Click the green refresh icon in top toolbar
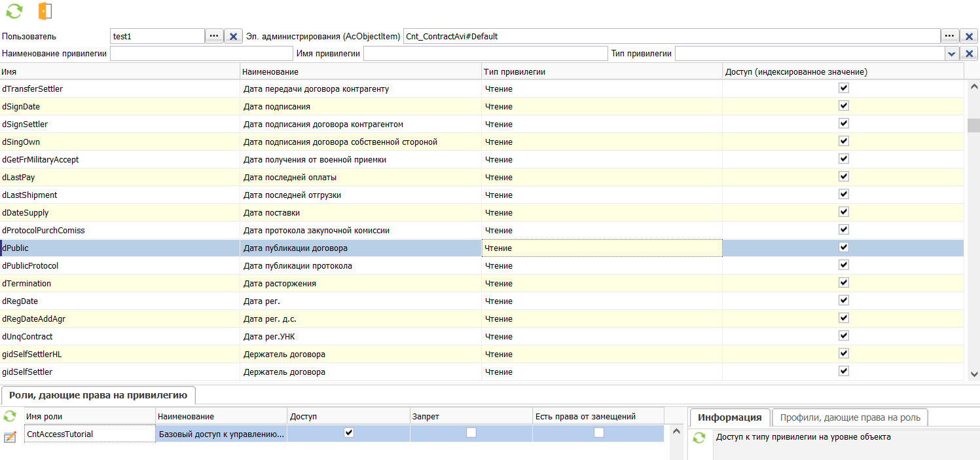980x460 pixels. 14,10
